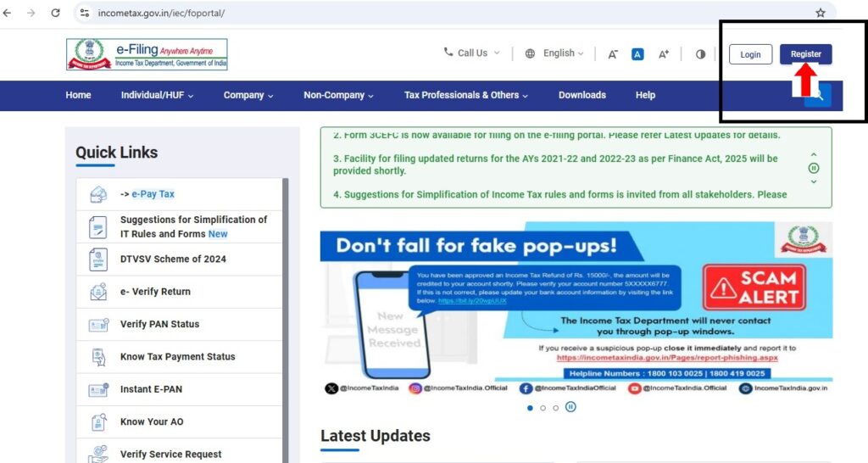Open the English language dropdown
Viewport: 868px width, 463px height.
(x=564, y=53)
